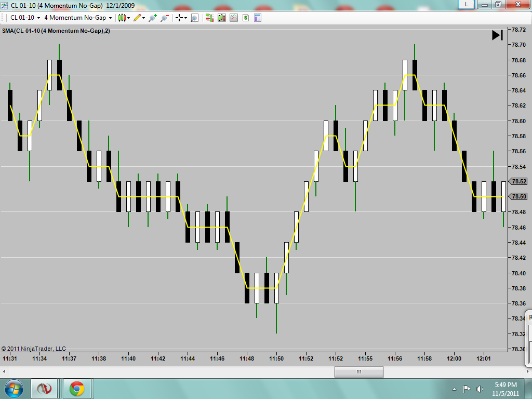Select the pencil drawing tools icon
The width and height of the screenshot is (532, 399).
(137, 18)
